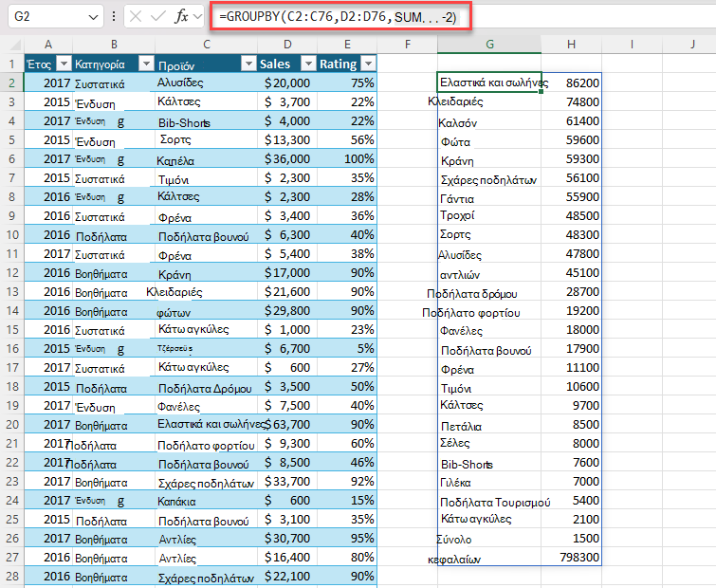Select column H header
This screenshot has height=588, width=716.
[x=571, y=45]
